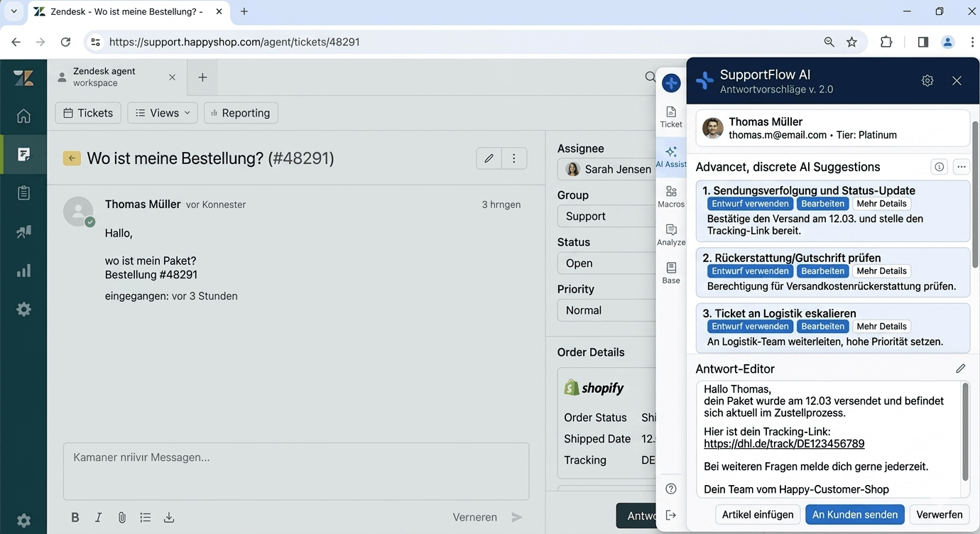
Task: Open the Base knowledge panel icon
Action: point(671,273)
